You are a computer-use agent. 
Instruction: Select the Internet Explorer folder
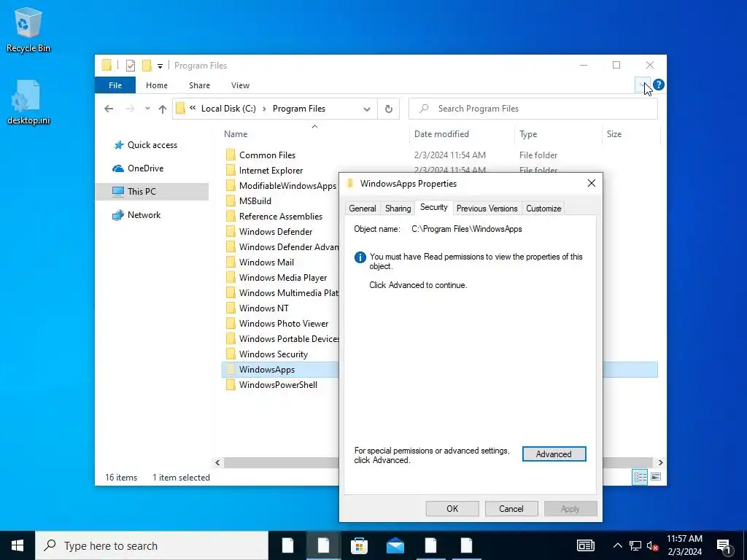pyautogui.click(x=271, y=171)
